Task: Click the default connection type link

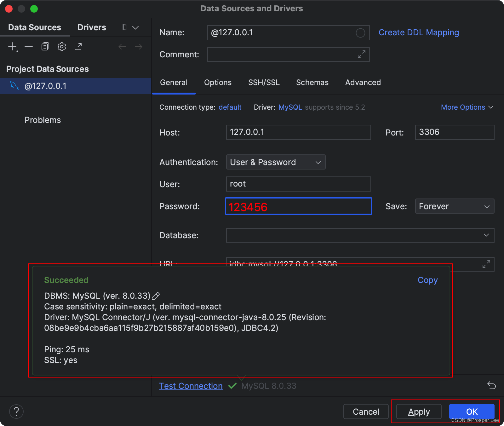Action: pyautogui.click(x=230, y=107)
